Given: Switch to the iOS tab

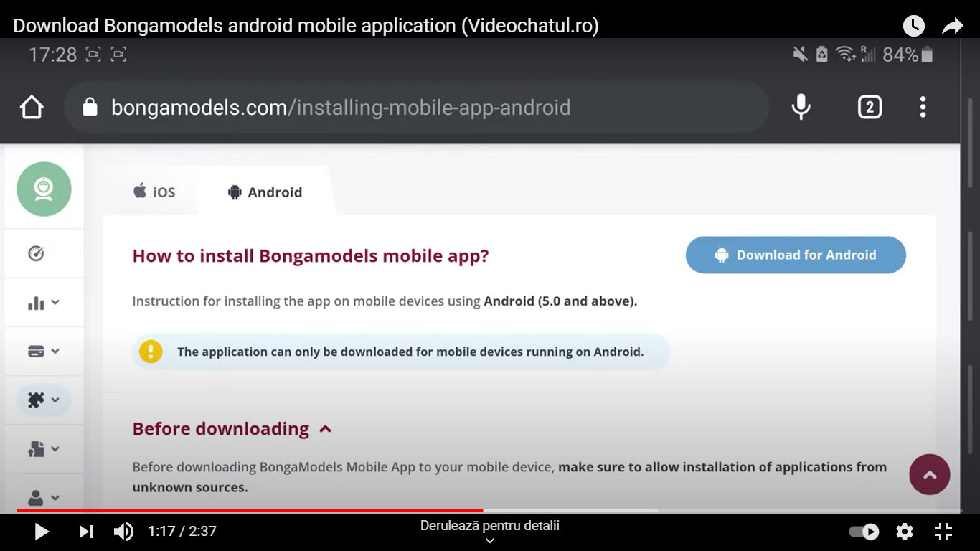Looking at the screenshot, I should [x=153, y=192].
